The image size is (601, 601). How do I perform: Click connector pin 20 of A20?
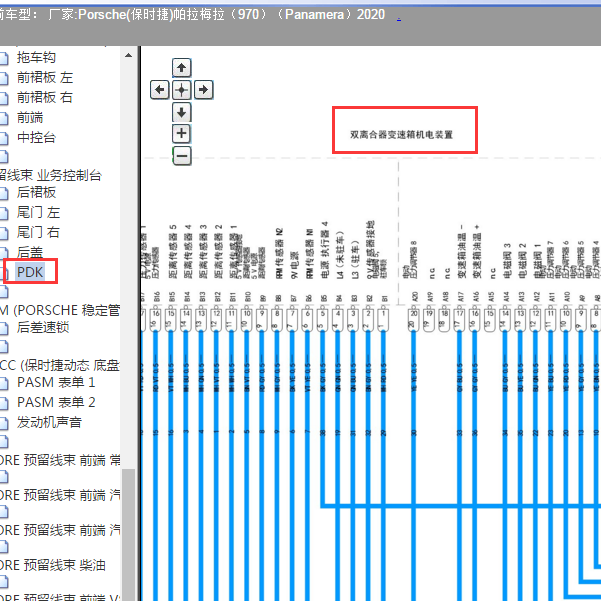point(414,319)
